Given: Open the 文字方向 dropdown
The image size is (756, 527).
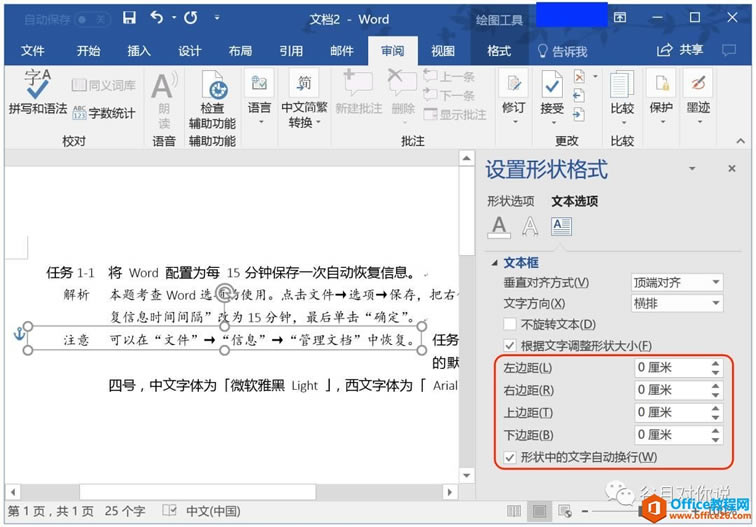Looking at the screenshot, I should (x=677, y=303).
